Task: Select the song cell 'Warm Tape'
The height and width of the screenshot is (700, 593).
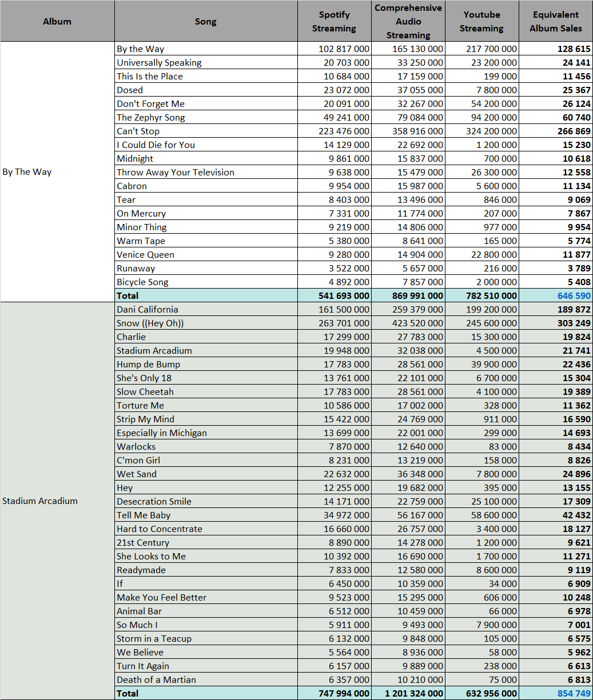Action: [206, 241]
